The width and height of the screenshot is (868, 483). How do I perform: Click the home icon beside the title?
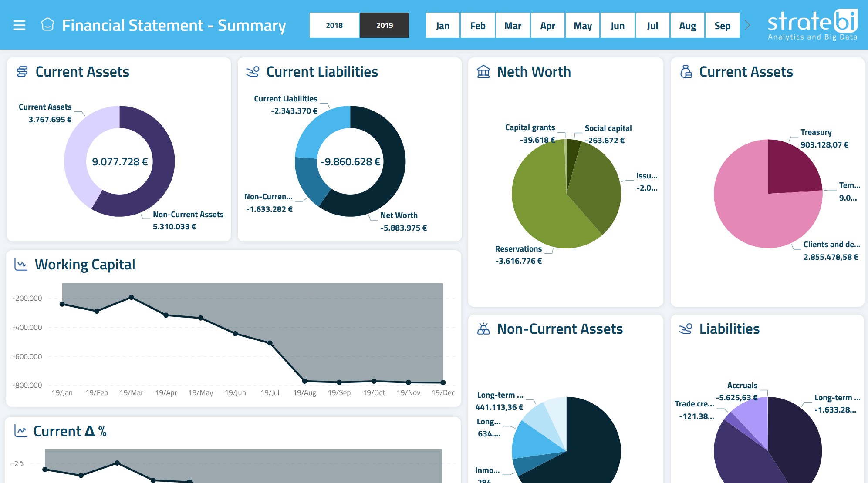47,25
